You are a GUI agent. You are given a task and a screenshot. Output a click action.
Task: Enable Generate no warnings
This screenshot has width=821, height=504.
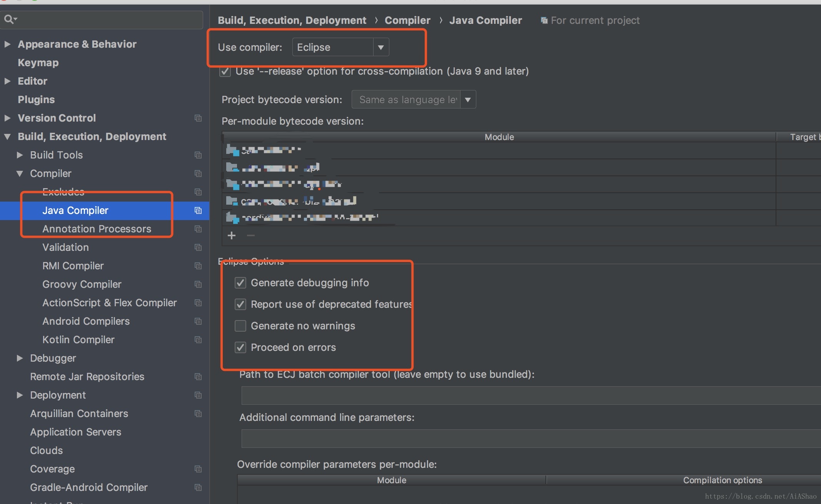pos(240,326)
